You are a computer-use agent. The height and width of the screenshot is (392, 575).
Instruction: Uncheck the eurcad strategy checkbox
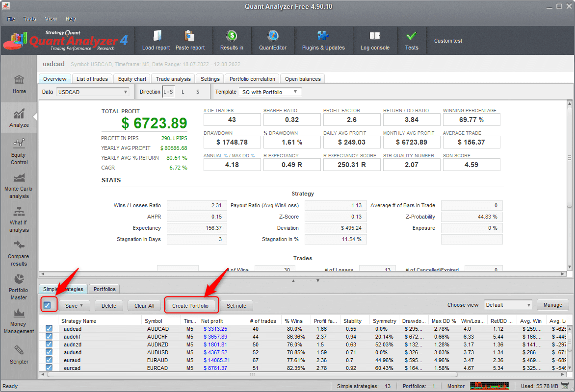point(49,367)
